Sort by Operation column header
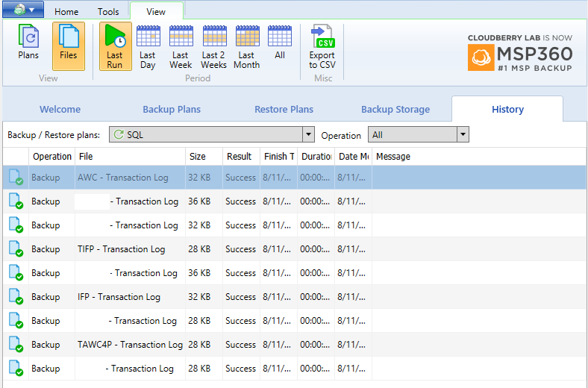588x388 pixels. tap(51, 157)
